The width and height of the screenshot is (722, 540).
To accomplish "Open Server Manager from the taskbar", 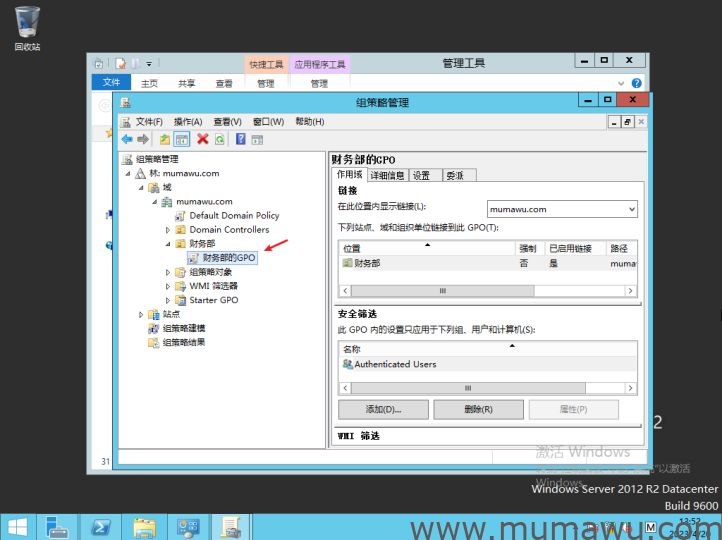I will pyautogui.click(x=57, y=526).
